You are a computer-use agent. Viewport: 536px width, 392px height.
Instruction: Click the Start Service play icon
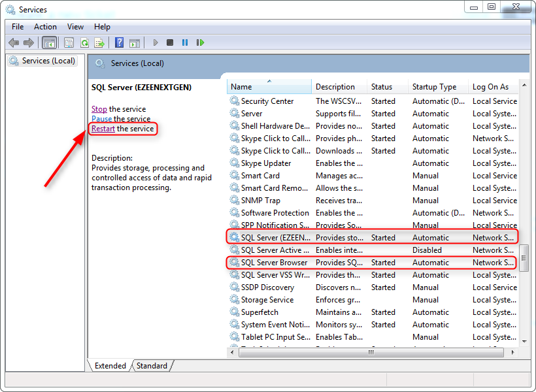155,42
